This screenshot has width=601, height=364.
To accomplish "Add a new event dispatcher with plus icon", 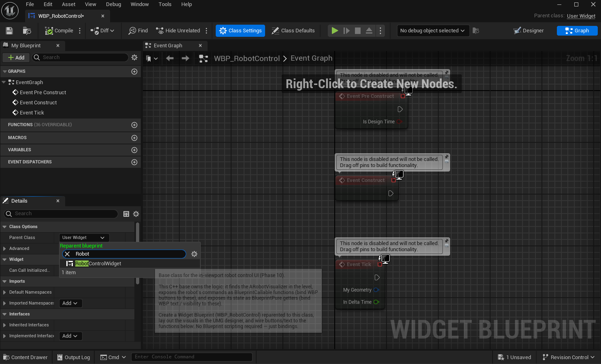I will [134, 162].
